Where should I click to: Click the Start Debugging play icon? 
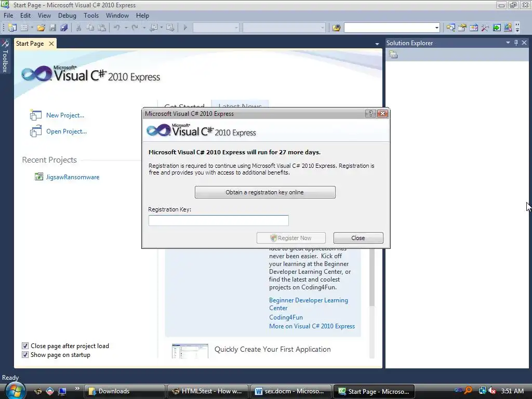click(x=185, y=28)
